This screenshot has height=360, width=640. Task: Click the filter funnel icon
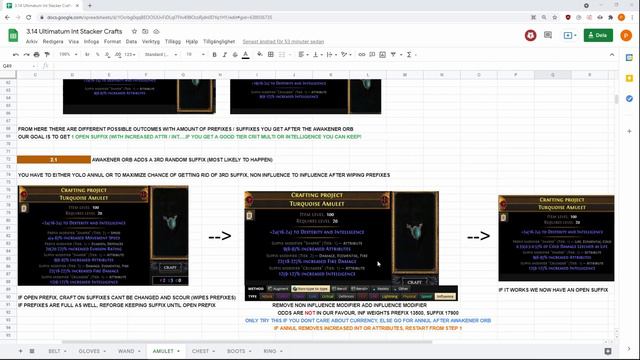tap(393, 54)
